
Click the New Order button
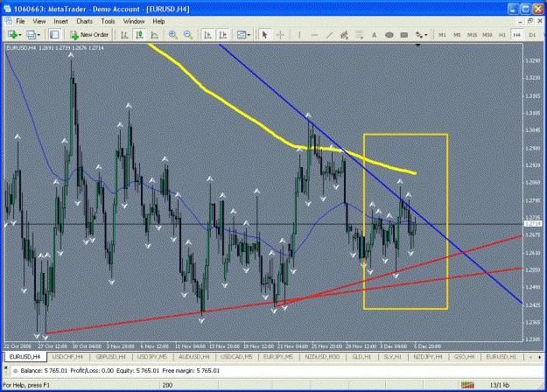point(89,34)
